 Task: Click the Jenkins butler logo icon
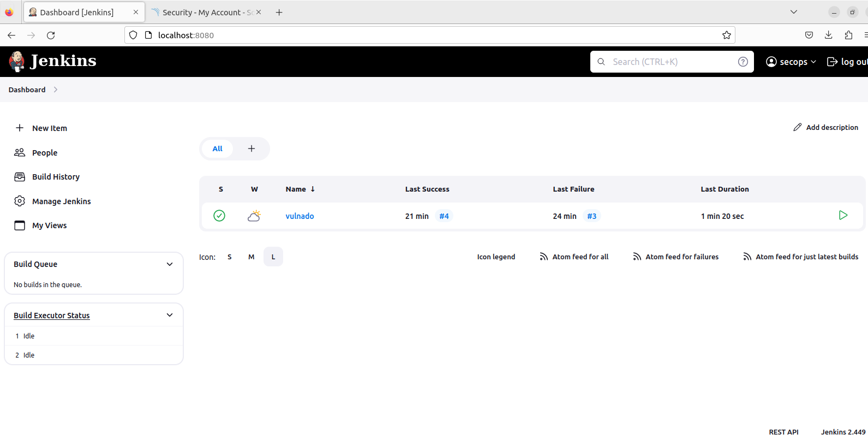coord(17,62)
